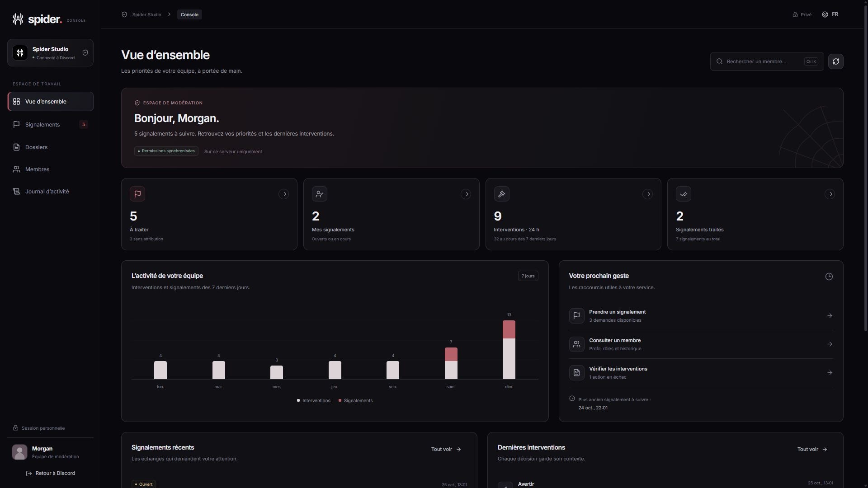
Task: Open Journal d'activité in the sidebar
Action: tap(51, 192)
